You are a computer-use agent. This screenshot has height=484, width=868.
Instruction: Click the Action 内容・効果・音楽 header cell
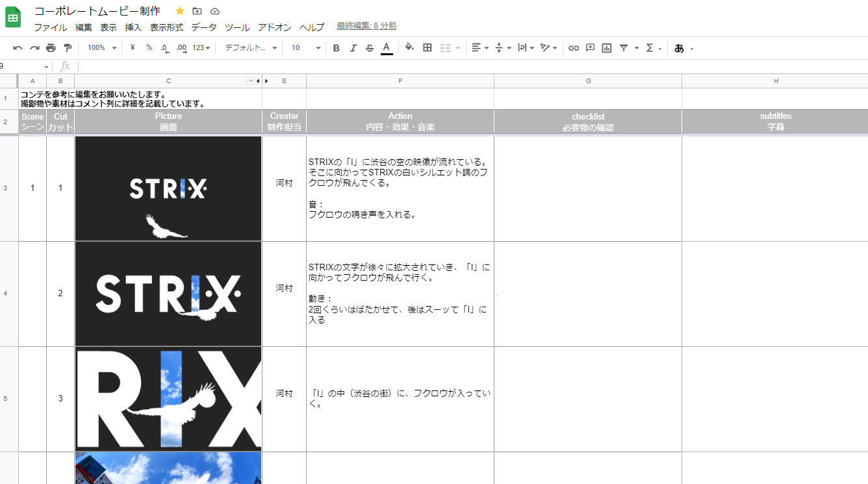click(400, 121)
